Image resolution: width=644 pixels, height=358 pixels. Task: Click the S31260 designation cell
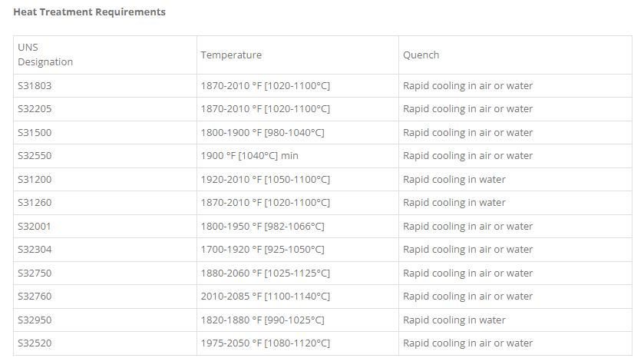tap(35, 203)
